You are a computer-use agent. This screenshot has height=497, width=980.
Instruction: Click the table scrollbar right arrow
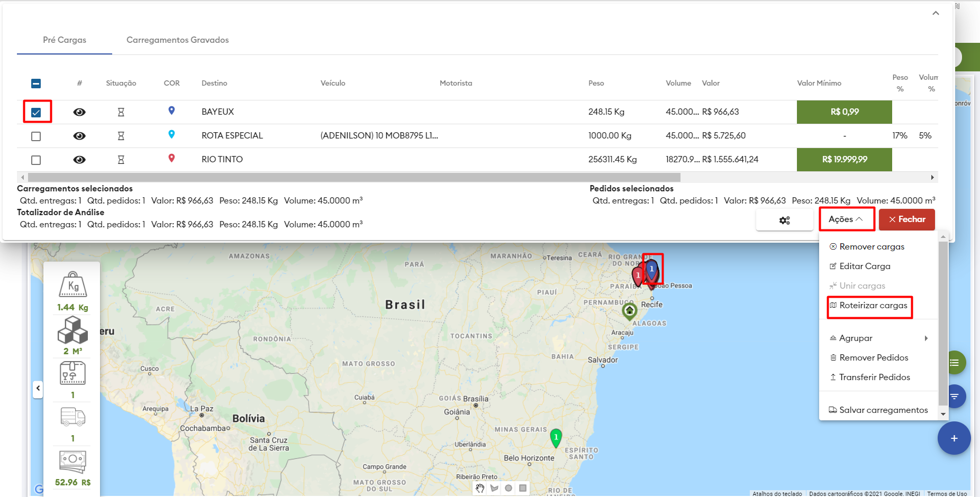click(932, 177)
